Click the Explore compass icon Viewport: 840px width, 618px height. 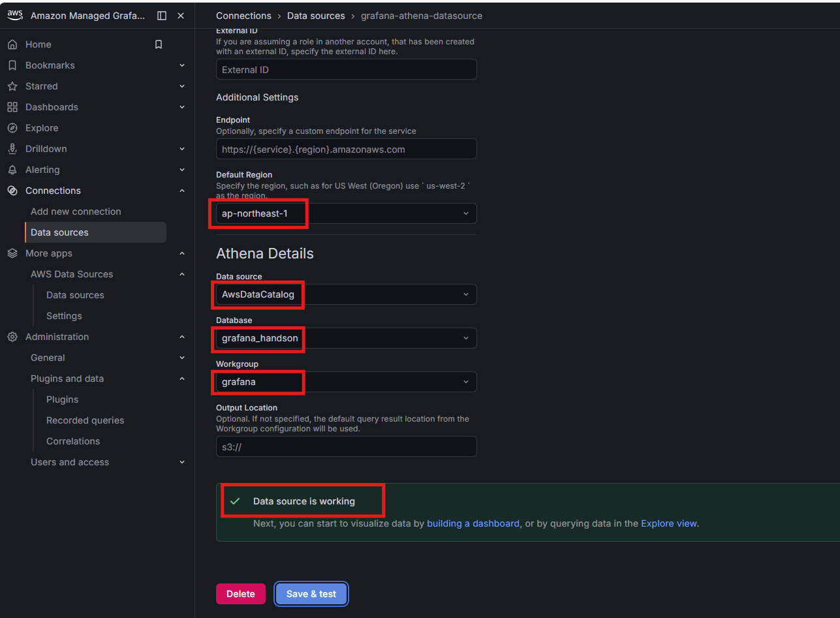point(12,128)
